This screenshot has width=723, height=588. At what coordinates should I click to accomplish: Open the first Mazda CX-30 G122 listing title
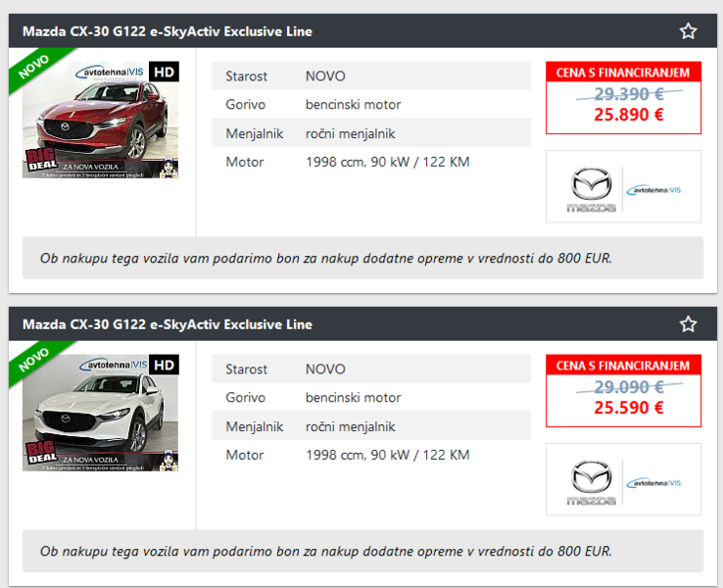(168, 31)
